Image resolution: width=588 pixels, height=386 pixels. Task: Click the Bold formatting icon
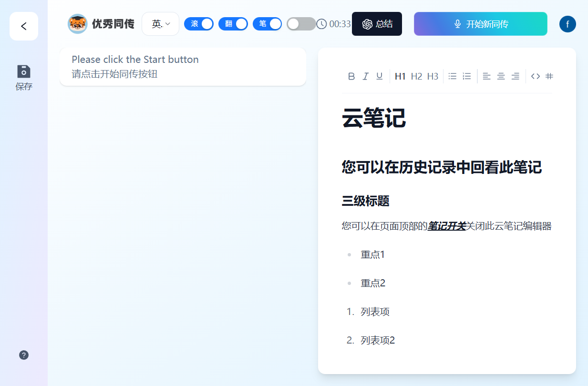pos(351,76)
